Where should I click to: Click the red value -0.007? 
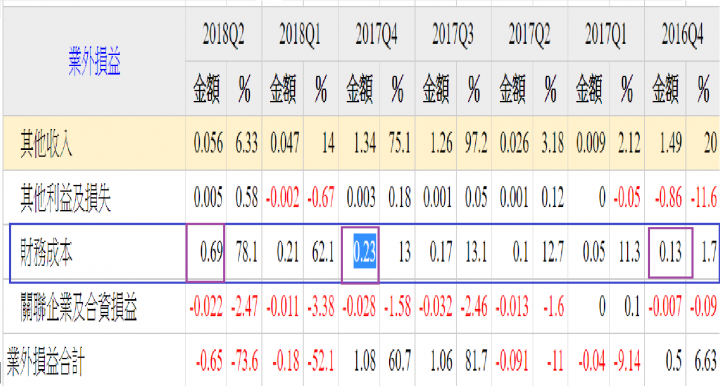click(x=665, y=307)
